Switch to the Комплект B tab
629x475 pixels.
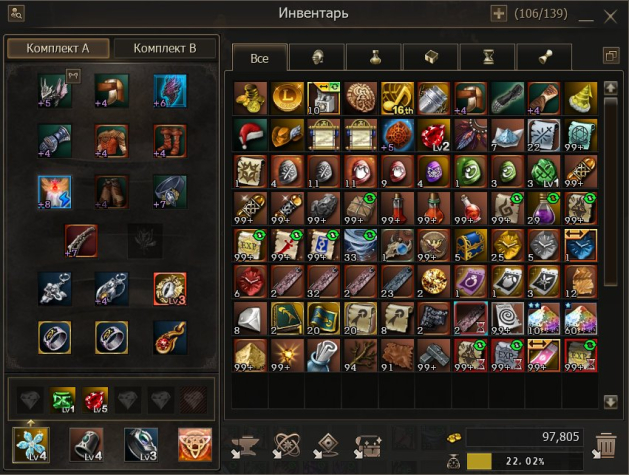164,49
